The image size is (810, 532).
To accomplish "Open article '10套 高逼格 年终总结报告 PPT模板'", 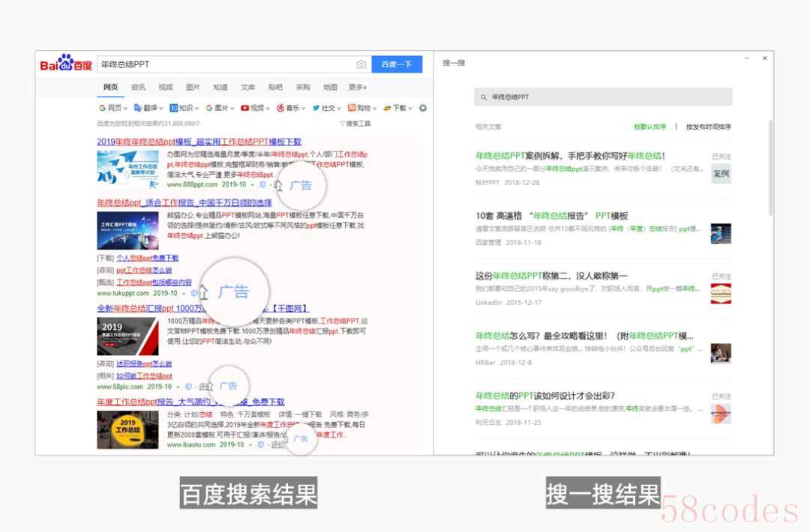I will pos(552,216).
